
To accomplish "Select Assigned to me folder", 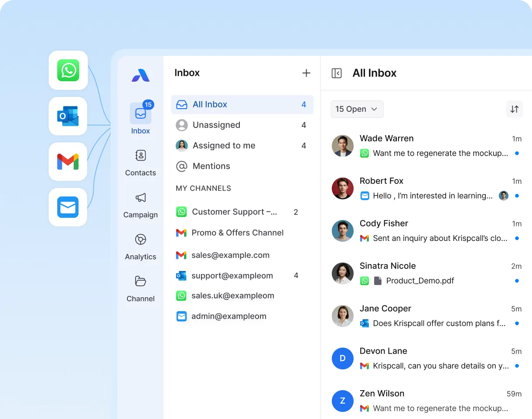I will [242, 145].
